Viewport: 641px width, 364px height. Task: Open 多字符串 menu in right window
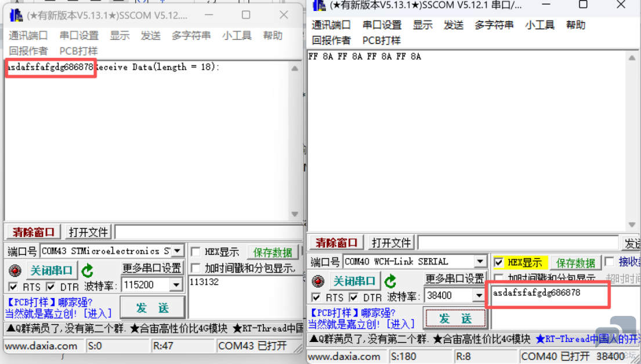(494, 25)
